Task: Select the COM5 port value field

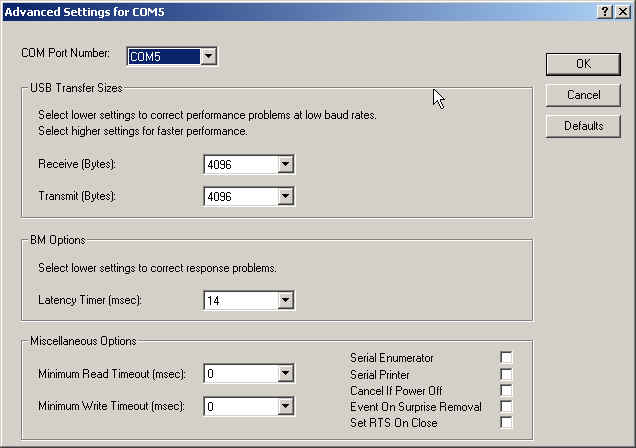Action: (x=164, y=56)
